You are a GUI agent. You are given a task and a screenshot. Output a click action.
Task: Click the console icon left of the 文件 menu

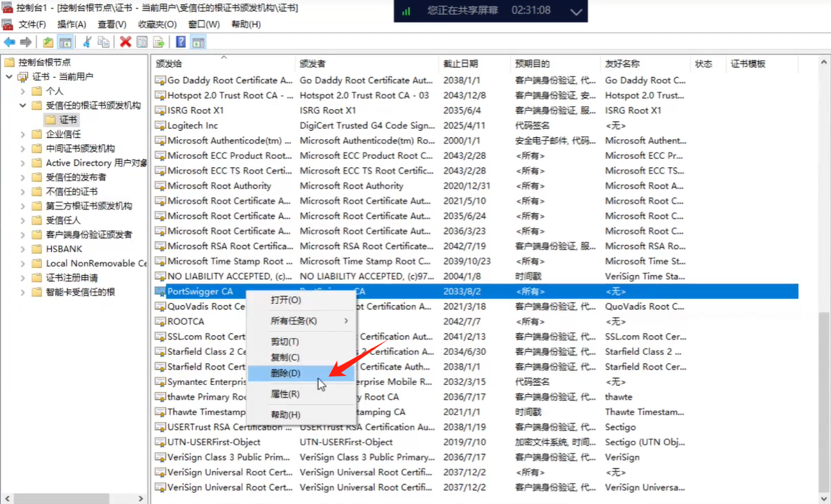(7, 24)
